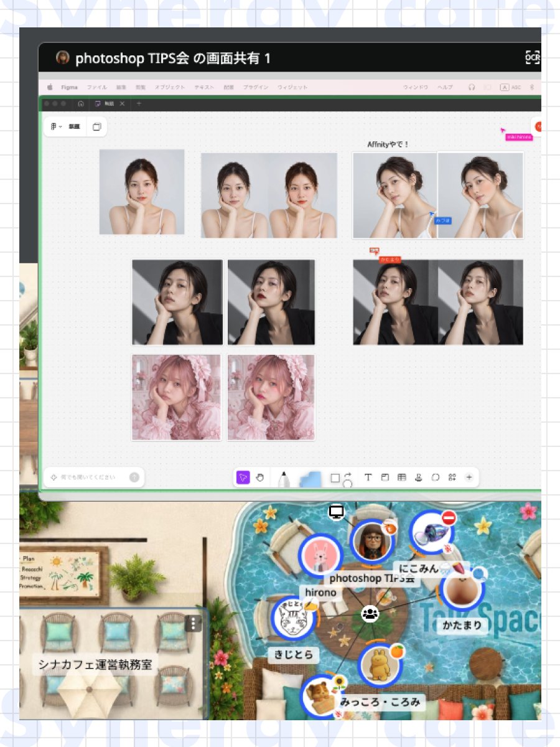Image resolution: width=560 pixels, height=747 pixels.
Task: Open the オブジェクト menu
Action: (x=170, y=88)
